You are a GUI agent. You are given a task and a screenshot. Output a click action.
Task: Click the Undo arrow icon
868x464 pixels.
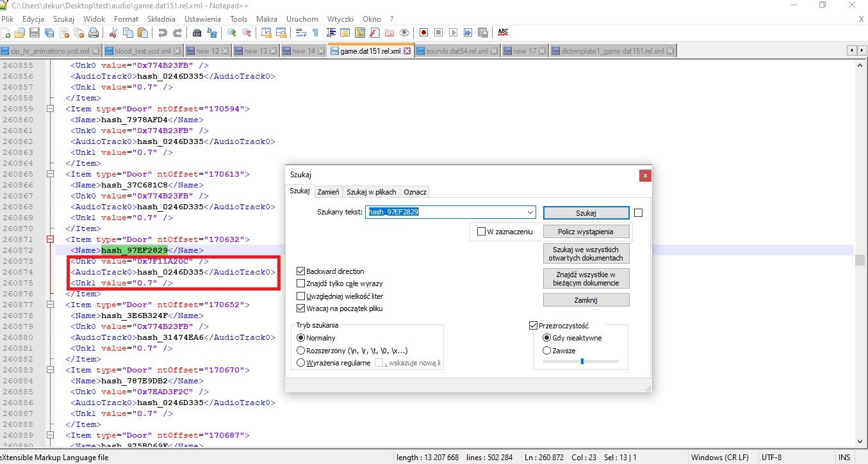(163, 33)
